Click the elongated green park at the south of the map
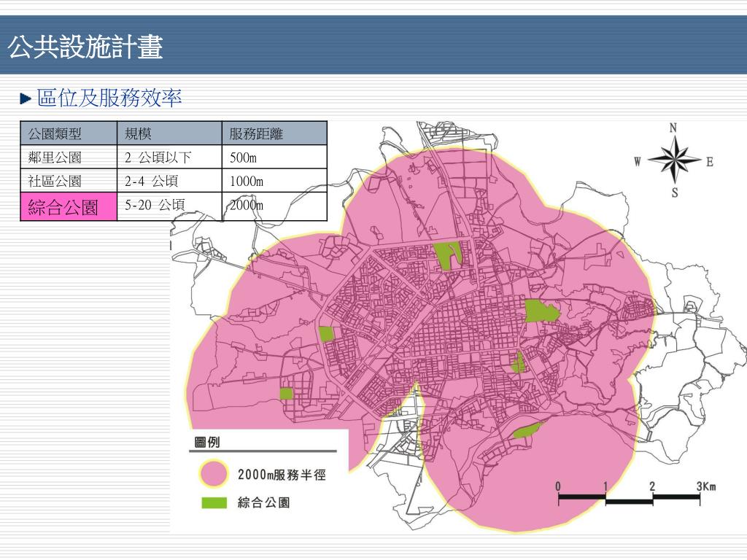This screenshot has width=747, height=560. tap(527, 430)
